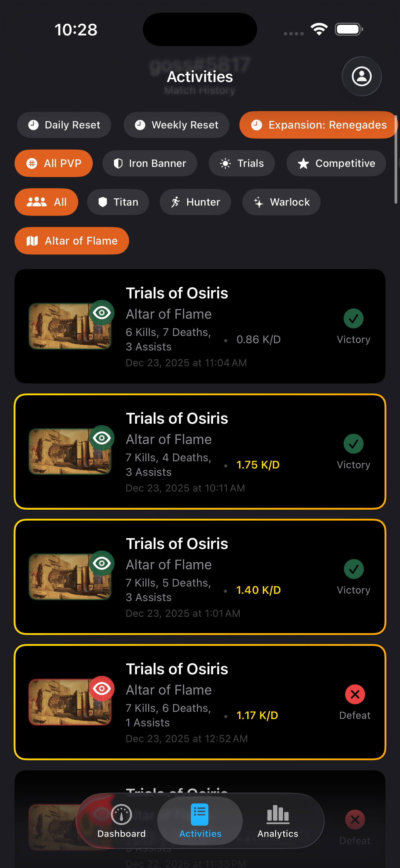
Task: Tap the red eye badge on defeat match
Action: coord(102,689)
